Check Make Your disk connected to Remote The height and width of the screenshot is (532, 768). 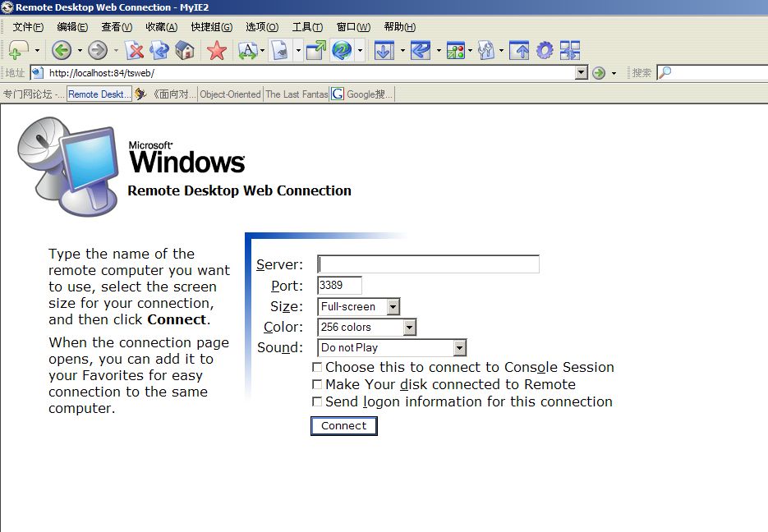pyautogui.click(x=317, y=385)
